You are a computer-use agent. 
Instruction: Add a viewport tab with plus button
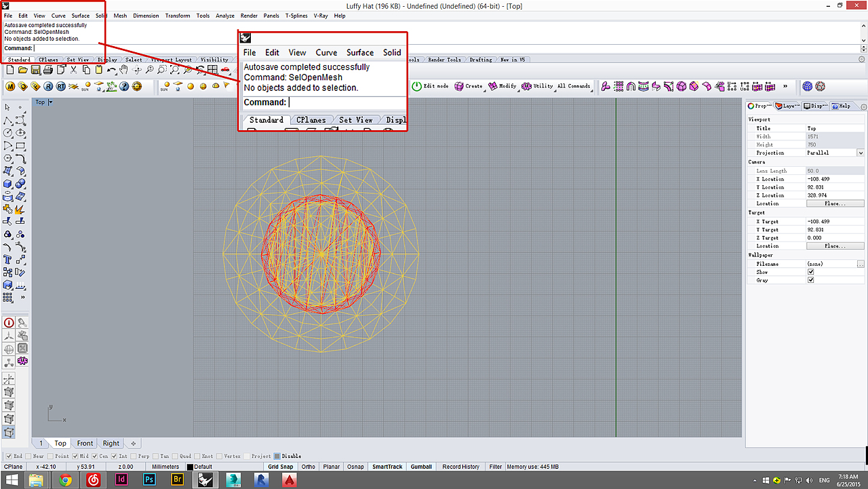click(134, 444)
